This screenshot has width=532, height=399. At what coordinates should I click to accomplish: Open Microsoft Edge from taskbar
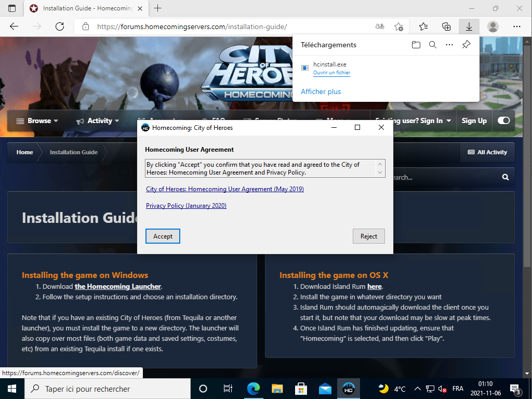click(253, 389)
